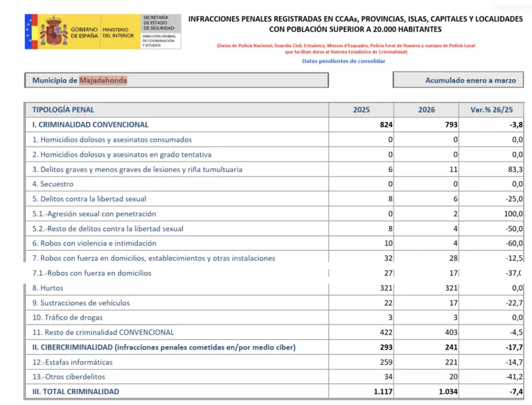Screen dimensions: 532x405
Task: Click the 1.117 total for 2025
Action: click(x=383, y=392)
